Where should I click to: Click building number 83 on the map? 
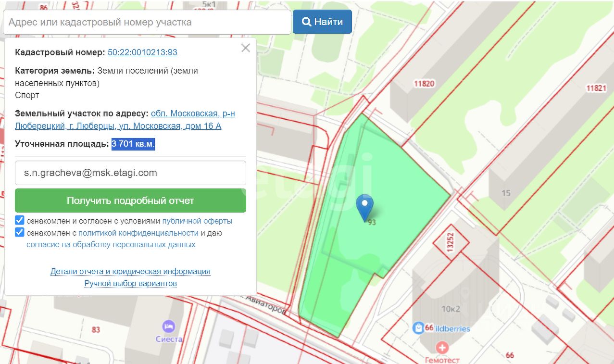[x=96, y=329]
